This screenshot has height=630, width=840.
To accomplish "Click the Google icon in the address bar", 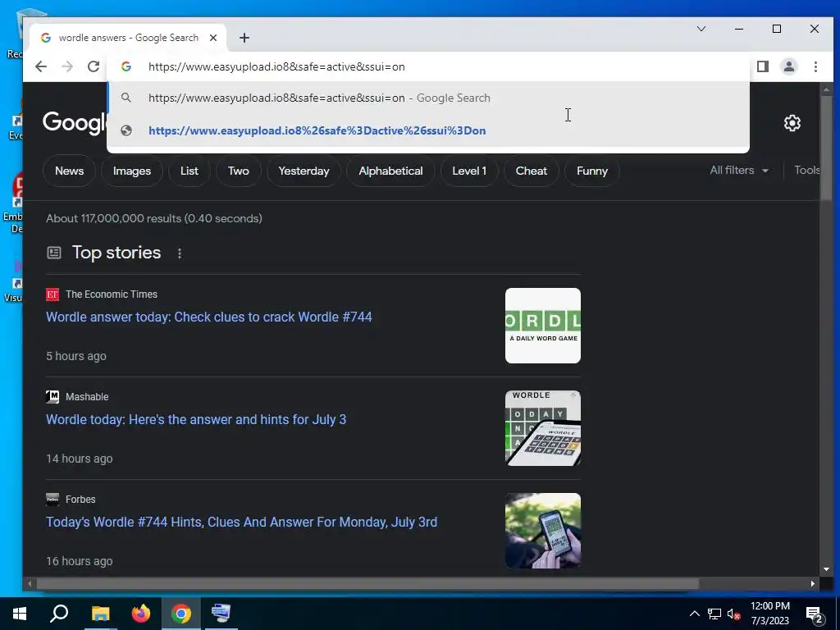I will point(126,66).
